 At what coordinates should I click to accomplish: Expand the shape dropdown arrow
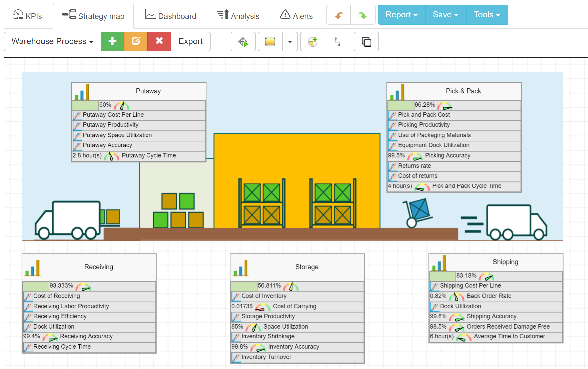[x=290, y=42]
